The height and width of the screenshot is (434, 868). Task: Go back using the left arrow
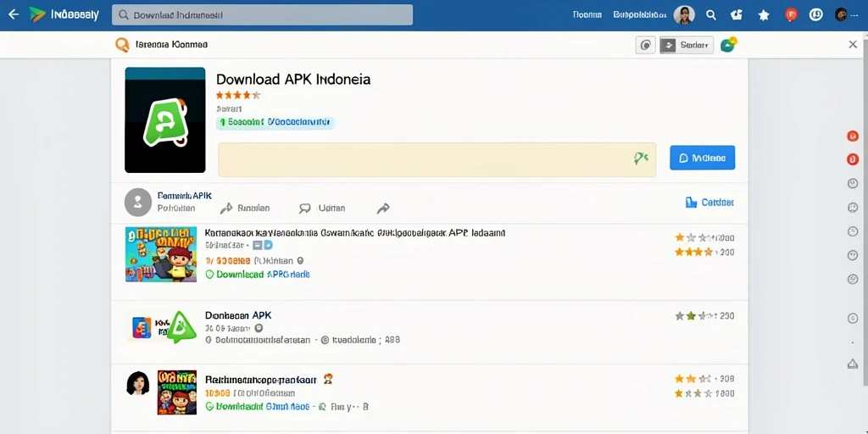tap(14, 14)
